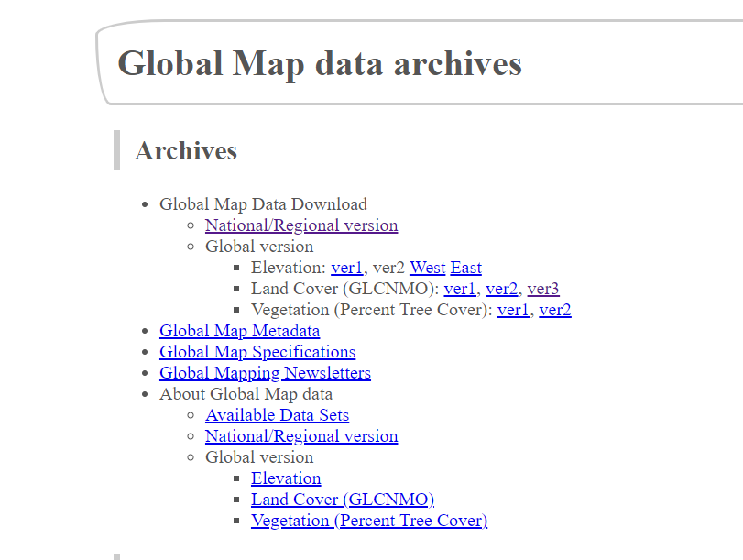Click the 'Archives' section heading
743x560 pixels.
[x=186, y=151]
